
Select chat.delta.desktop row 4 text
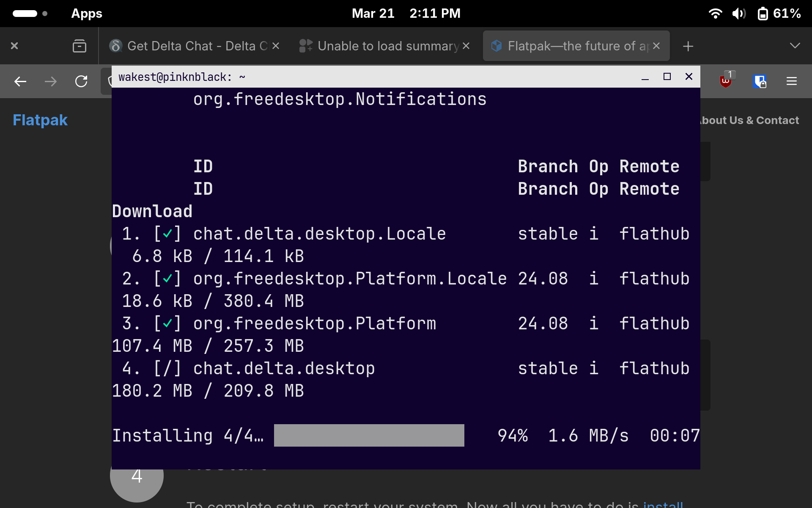(284, 368)
